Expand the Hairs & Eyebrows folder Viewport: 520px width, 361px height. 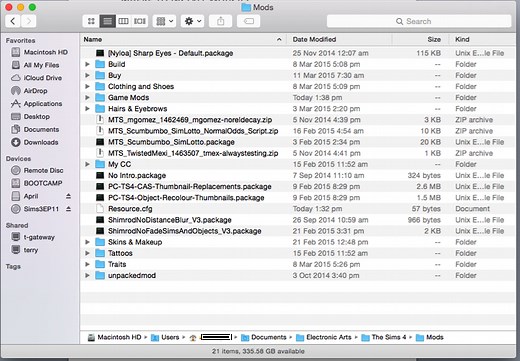(87, 109)
